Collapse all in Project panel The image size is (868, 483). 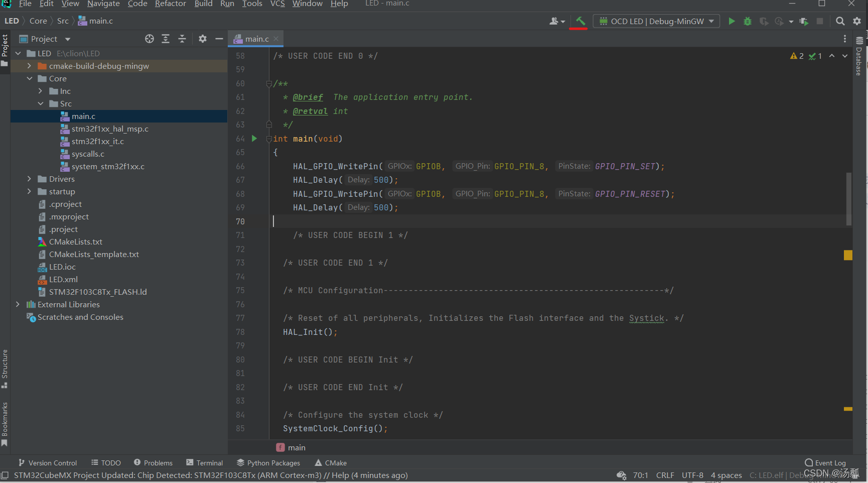(x=182, y=39)
